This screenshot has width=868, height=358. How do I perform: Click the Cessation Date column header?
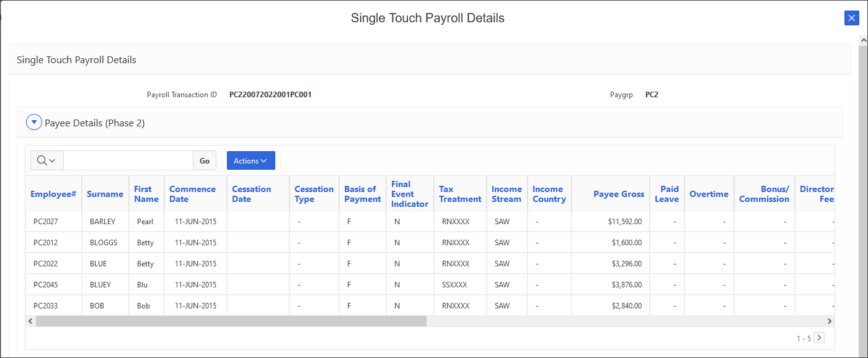[x=252, y=194]
